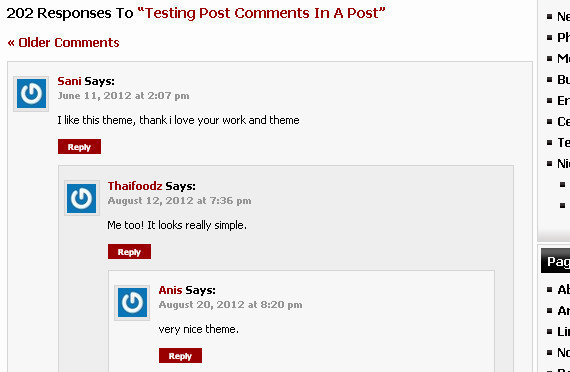570x372 pixels.
Task: Select the first sidebar item starting with "Ne"
Action: click(563, 16)
